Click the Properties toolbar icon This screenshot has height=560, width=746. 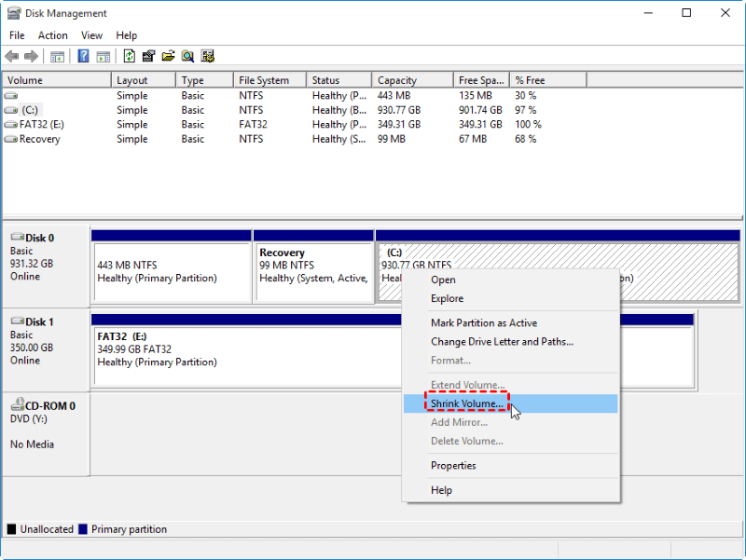[x=149, y=55]
